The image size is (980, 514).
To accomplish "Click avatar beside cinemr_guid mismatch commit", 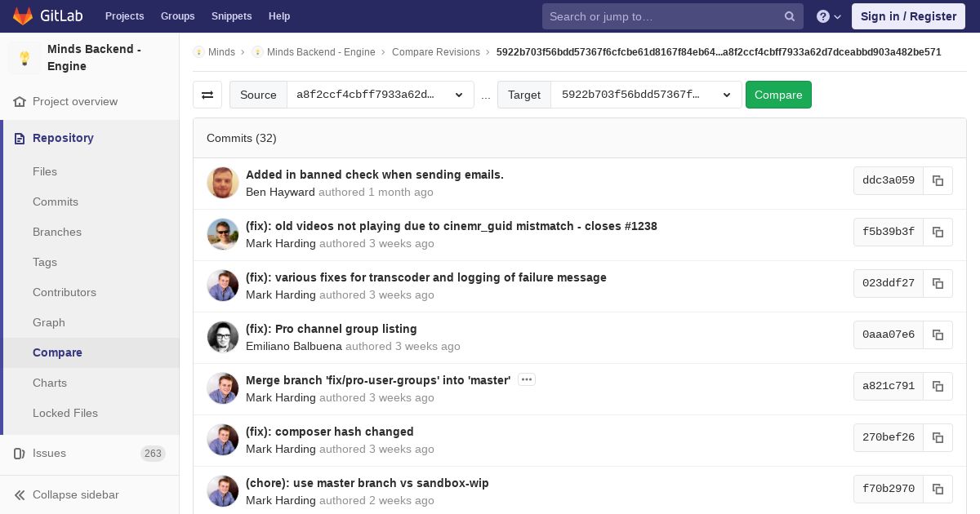I will (x=223, y=234).
